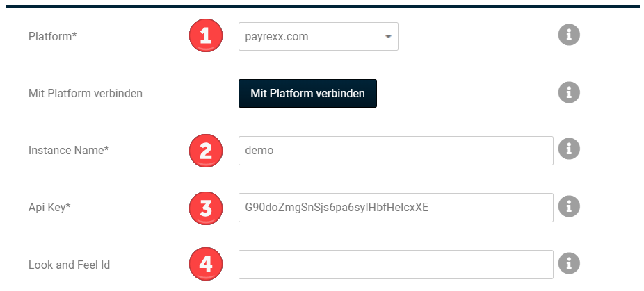Click the Platform* label text
The height and width of the screenshot is (291, 644).
pyautogui.click(x=52, y=37)
